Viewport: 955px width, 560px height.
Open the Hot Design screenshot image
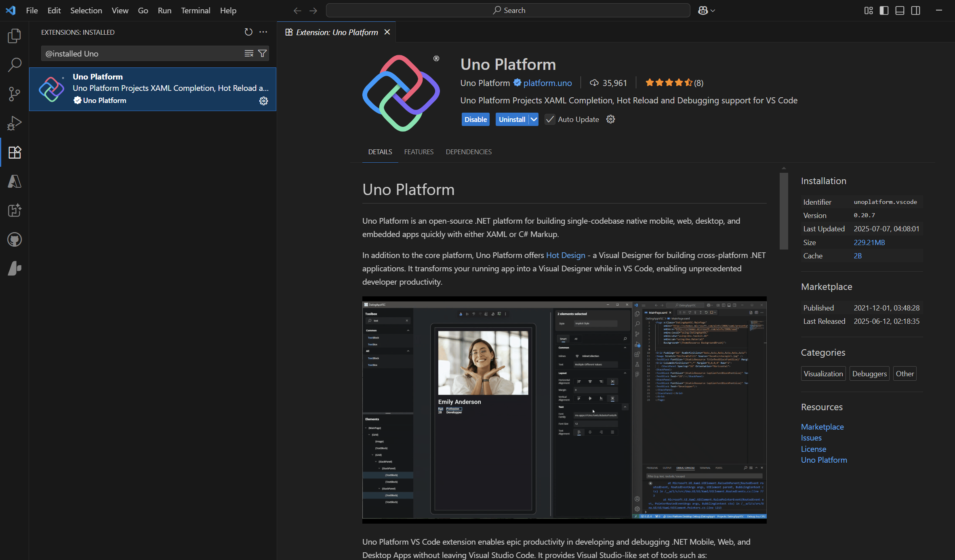[x=564, y=410]
